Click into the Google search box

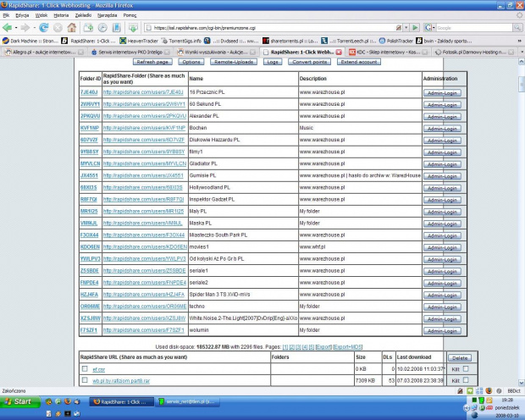(x=474, y=28)
